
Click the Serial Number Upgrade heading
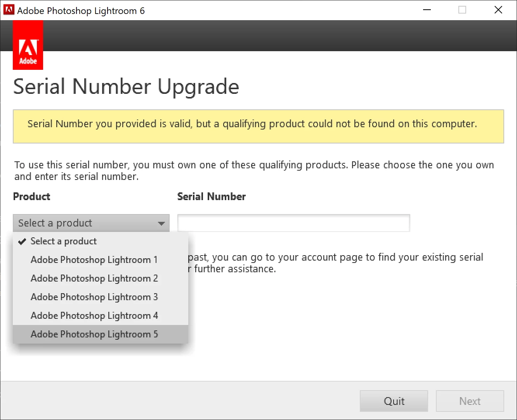tap(126, 86)
